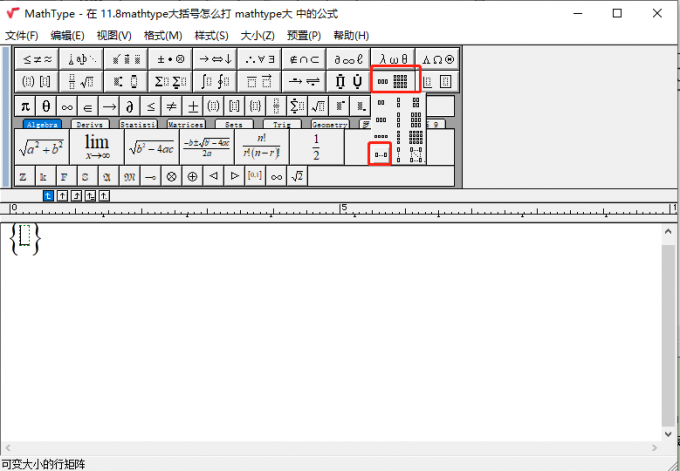Switch to the Trig tab
680x471 pixels.
[x=282, y=124]
